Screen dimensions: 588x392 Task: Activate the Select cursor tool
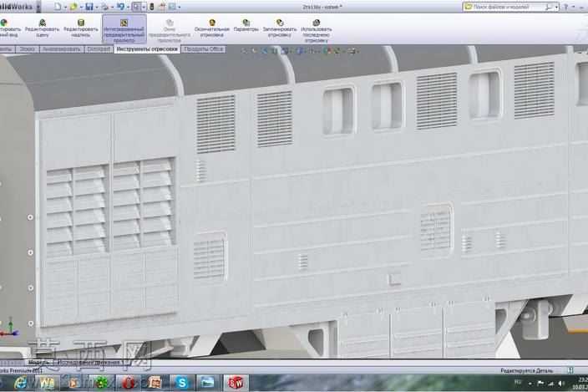(x=136, y=7)
